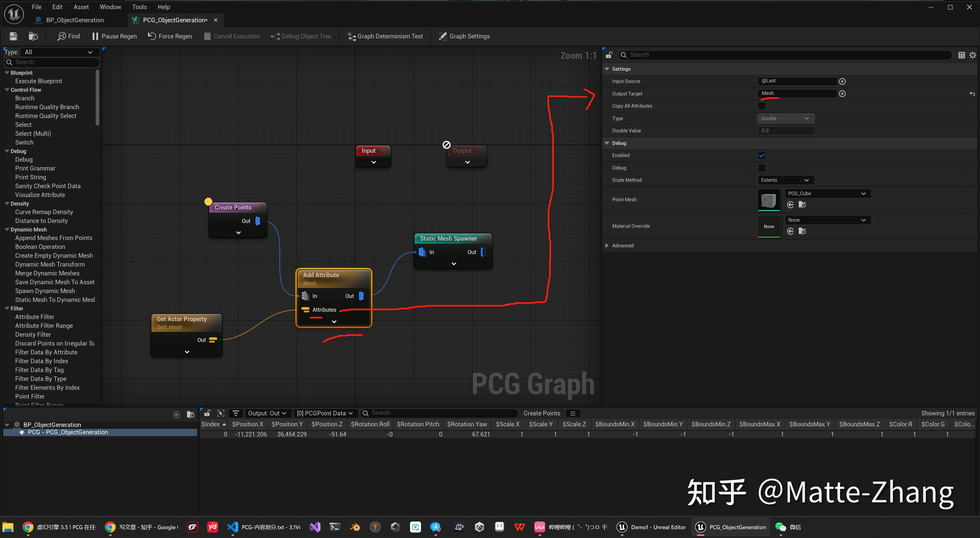Viewport: 980px width, 538px height.
Task: Open the Scale Method dropdown
Action: [786, 180]
